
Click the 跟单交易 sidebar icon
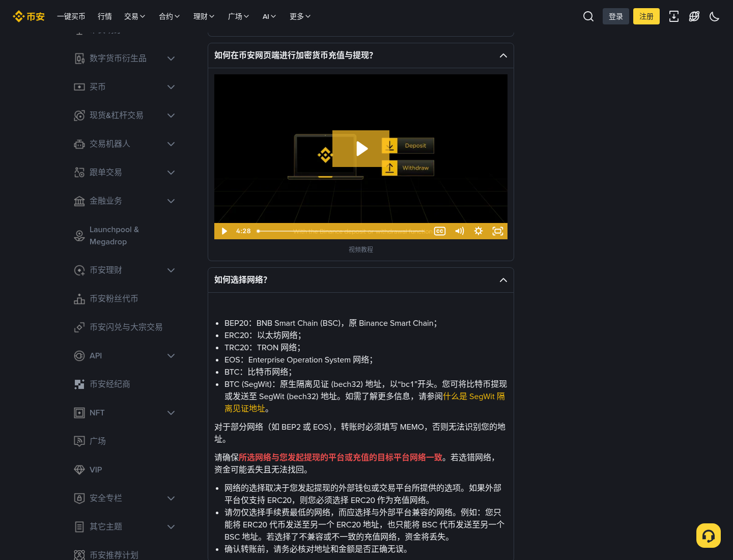pyautogui.click(x=79, y=173)
